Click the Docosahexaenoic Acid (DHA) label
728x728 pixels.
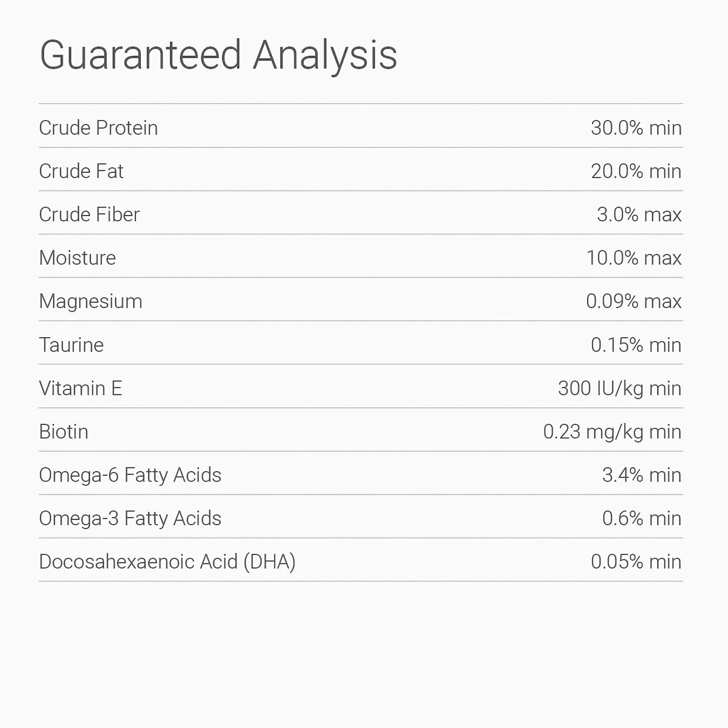coord(167,562)
